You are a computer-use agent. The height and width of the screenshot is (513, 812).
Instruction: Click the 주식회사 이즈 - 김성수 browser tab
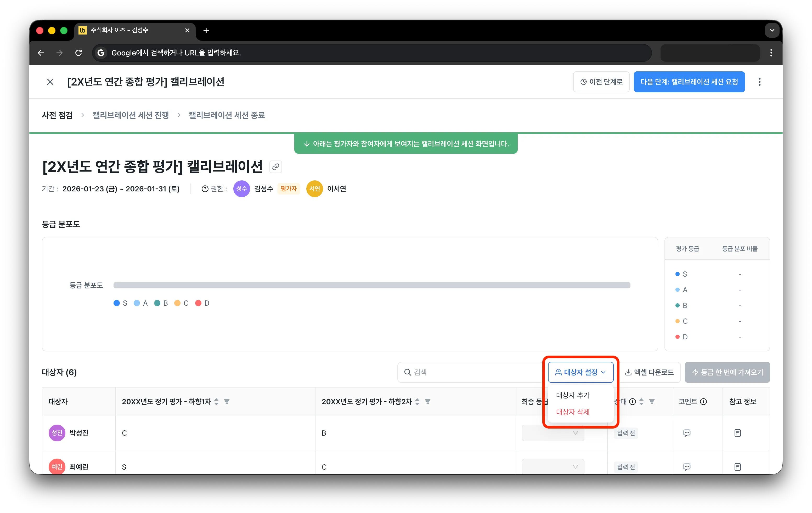tap(135, 30)
